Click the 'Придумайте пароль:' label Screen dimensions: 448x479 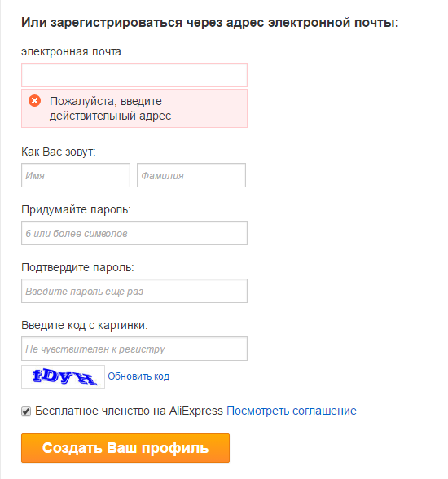click(76, 210)
